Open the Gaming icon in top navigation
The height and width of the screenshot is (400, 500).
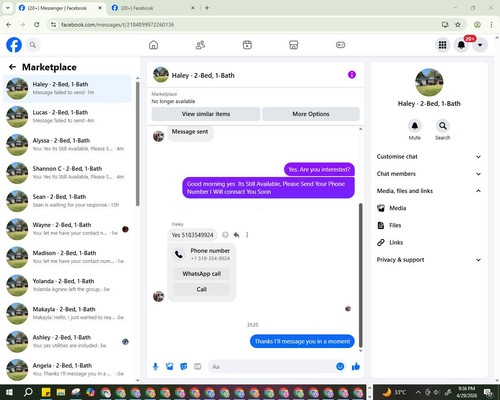(x=340, y=45)
